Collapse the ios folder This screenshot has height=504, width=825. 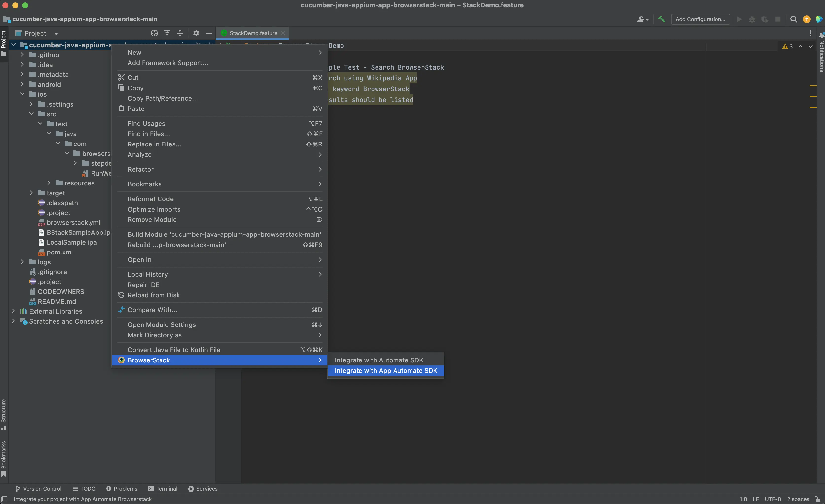click(22, 94)
